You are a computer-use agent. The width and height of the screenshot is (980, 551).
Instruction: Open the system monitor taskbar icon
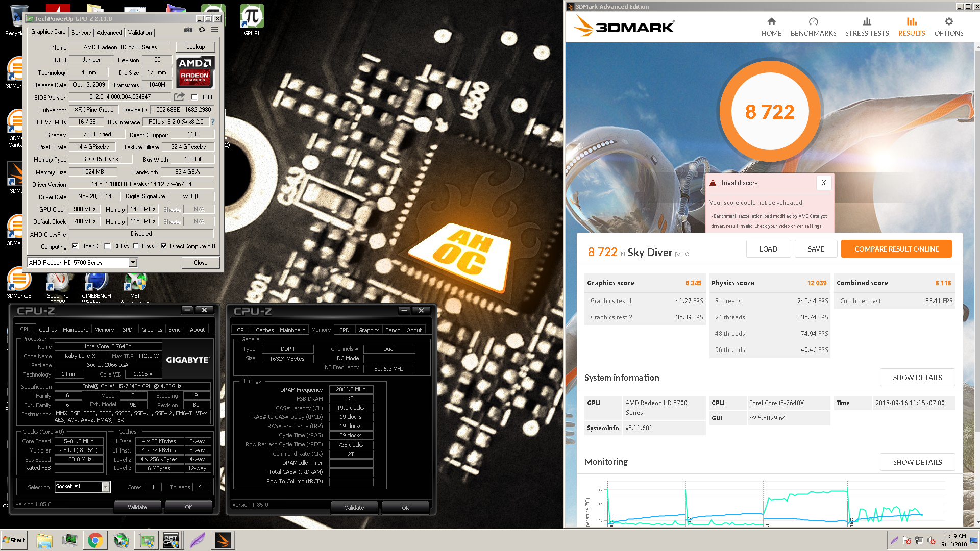pos(69,540)
